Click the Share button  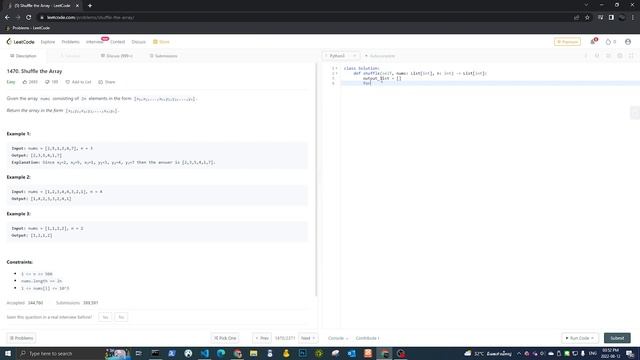click(107, 82)
